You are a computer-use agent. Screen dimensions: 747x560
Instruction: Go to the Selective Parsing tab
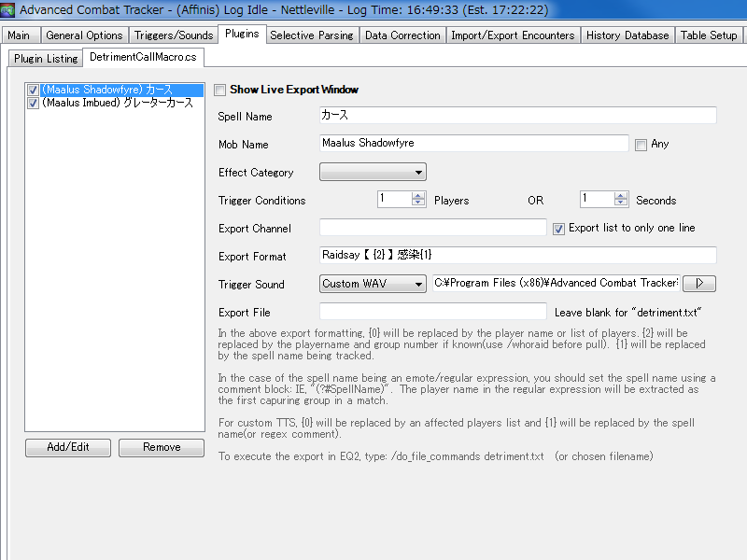point(312,35)
